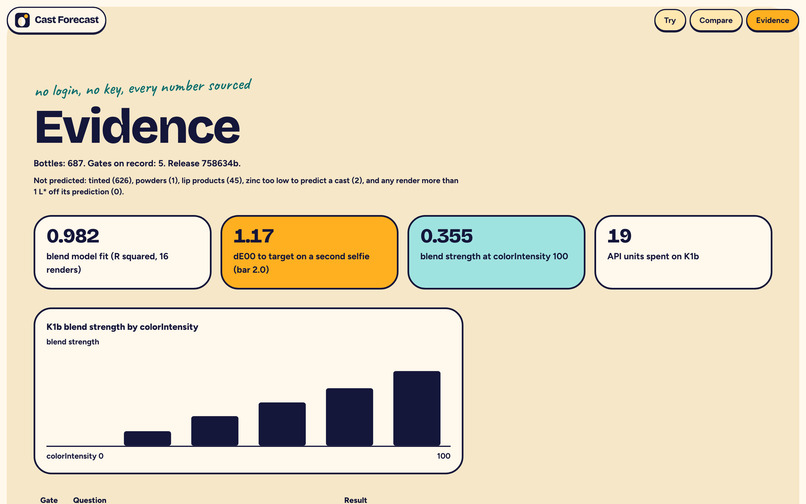Switch to the Compare tab
The width and height of the screenshot is (806, 504).
716,21
